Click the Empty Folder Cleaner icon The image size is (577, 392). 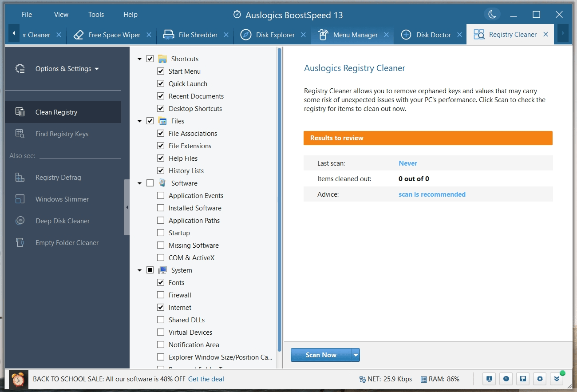(x=20, y=242)
